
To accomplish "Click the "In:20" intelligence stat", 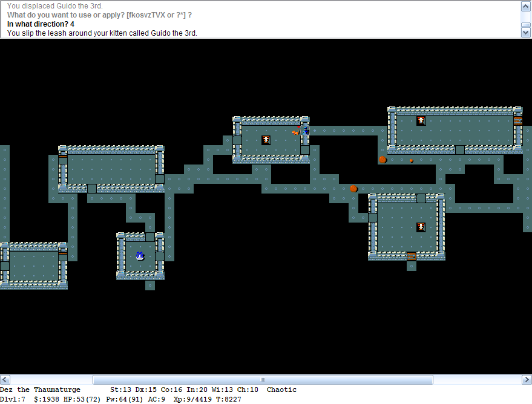I will (x=197, y=389).
